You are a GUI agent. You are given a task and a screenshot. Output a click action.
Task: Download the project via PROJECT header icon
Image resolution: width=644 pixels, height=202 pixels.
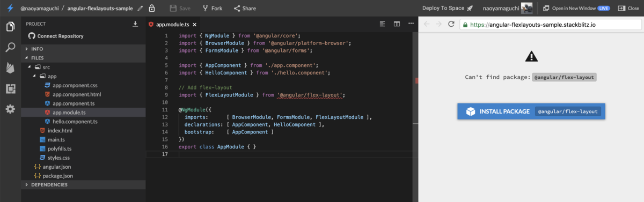[135, 24]
